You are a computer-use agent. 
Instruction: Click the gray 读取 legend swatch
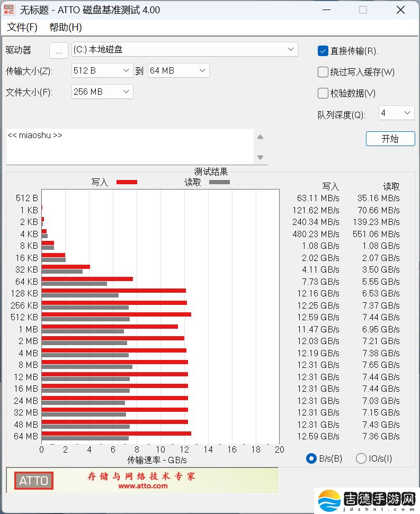click(219, 182)
